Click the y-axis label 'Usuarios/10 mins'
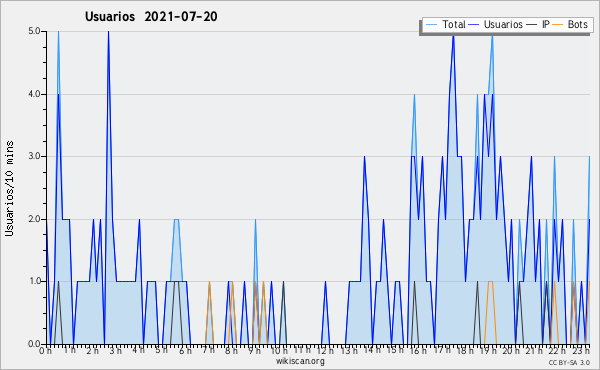The height and width of the screenshot is (370, 600). [9, 188]
